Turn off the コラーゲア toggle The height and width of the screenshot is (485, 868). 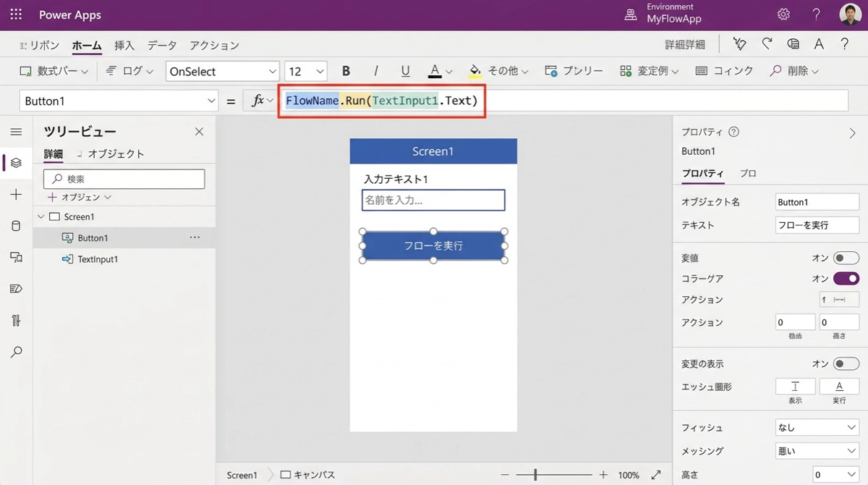click(846, 279)
